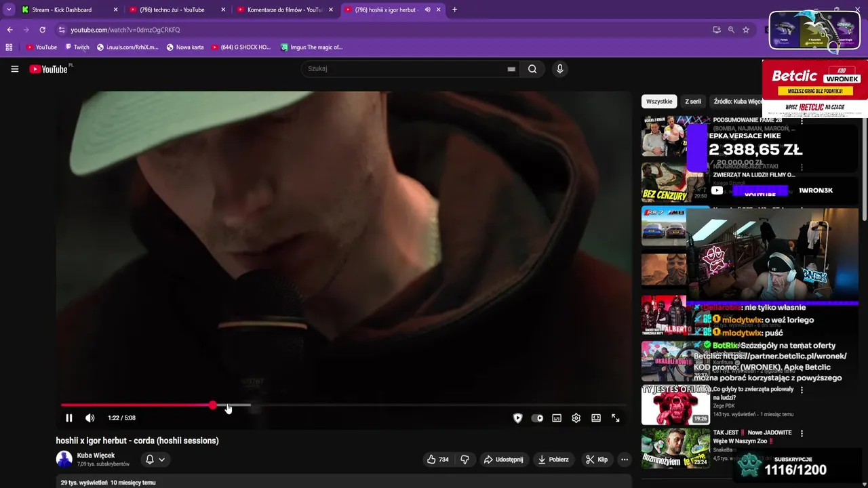Click the 29 tys. wyświetleń description text
The image size is (868, 488).
point(108,483)
